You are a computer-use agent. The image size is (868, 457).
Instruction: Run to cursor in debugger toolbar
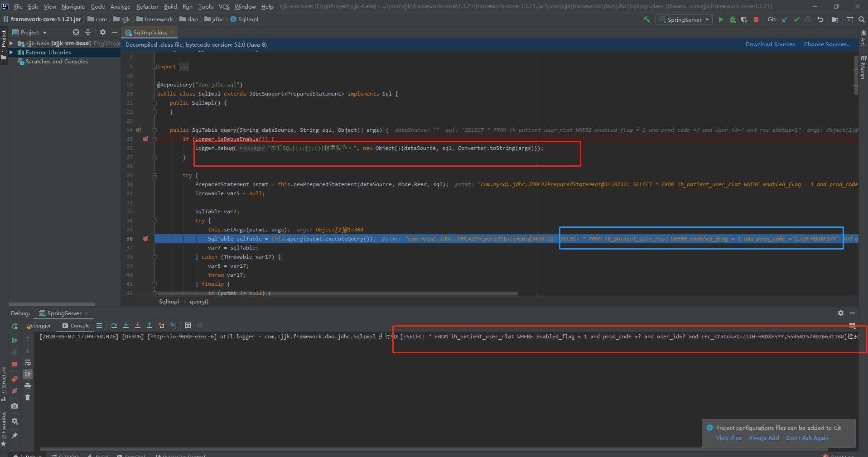(x=173, y=325)
